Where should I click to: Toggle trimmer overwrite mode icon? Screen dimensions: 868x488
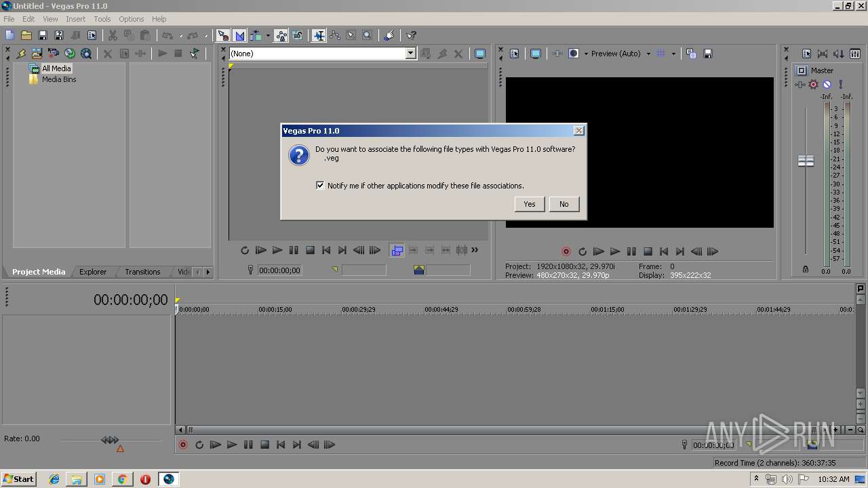pyautogui.click(x=397, y=250)
